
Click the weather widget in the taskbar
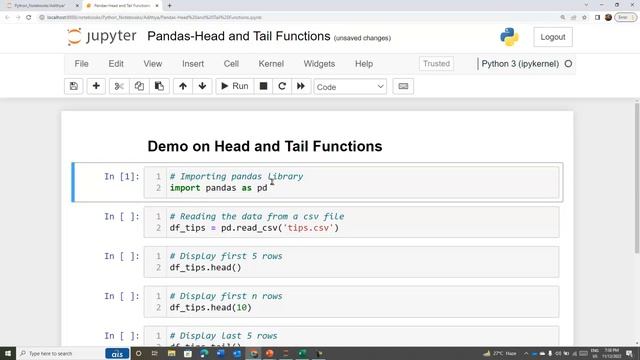click(500, 353)
